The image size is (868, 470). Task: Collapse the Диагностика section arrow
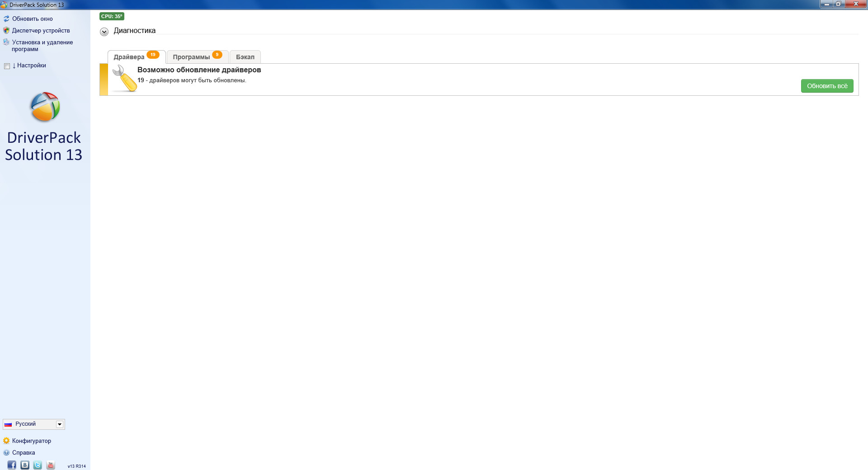point(104,32)
